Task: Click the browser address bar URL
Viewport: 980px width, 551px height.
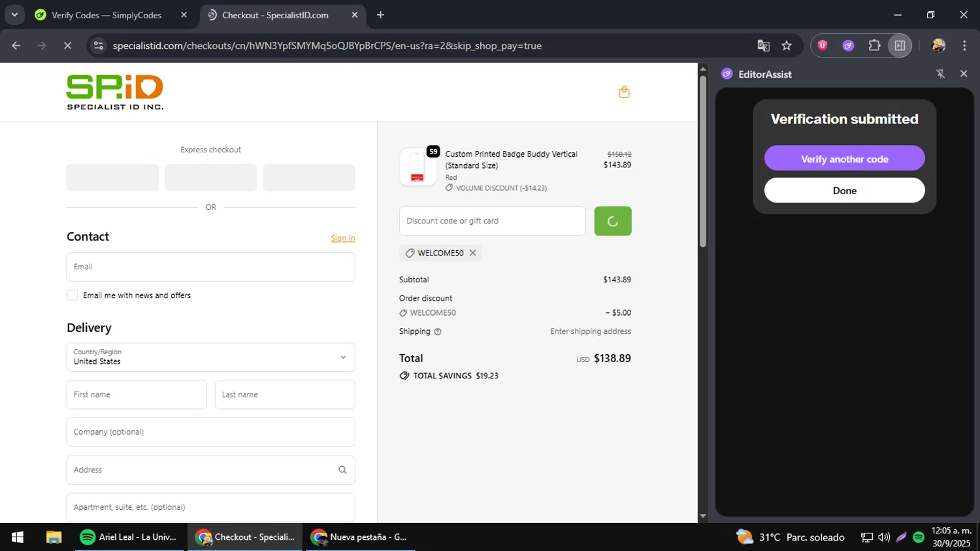Action: coord(327,46)
